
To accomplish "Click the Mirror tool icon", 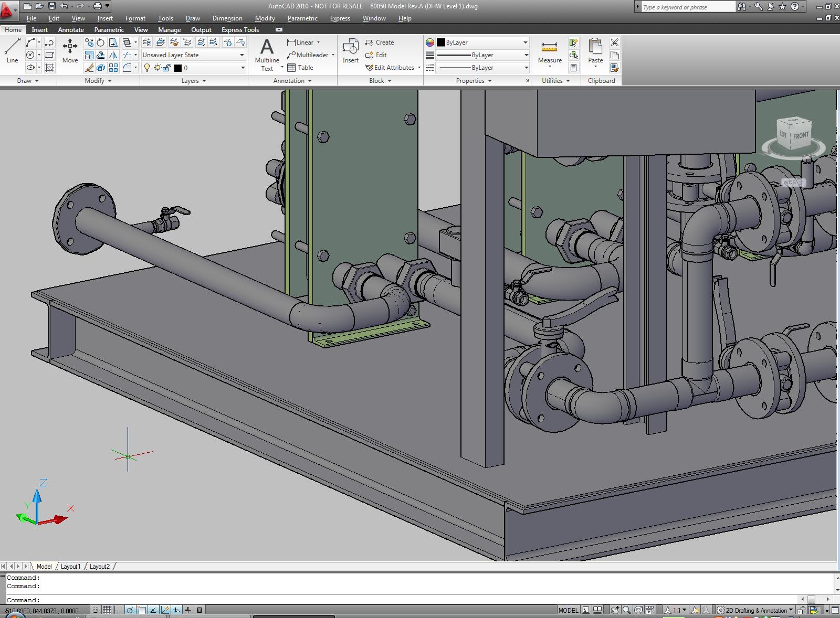I will point(113,55).
